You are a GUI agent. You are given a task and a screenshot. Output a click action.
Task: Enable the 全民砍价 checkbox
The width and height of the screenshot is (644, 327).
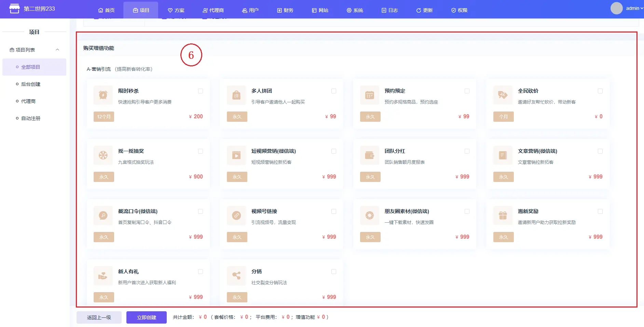click(x=600, y=91)
